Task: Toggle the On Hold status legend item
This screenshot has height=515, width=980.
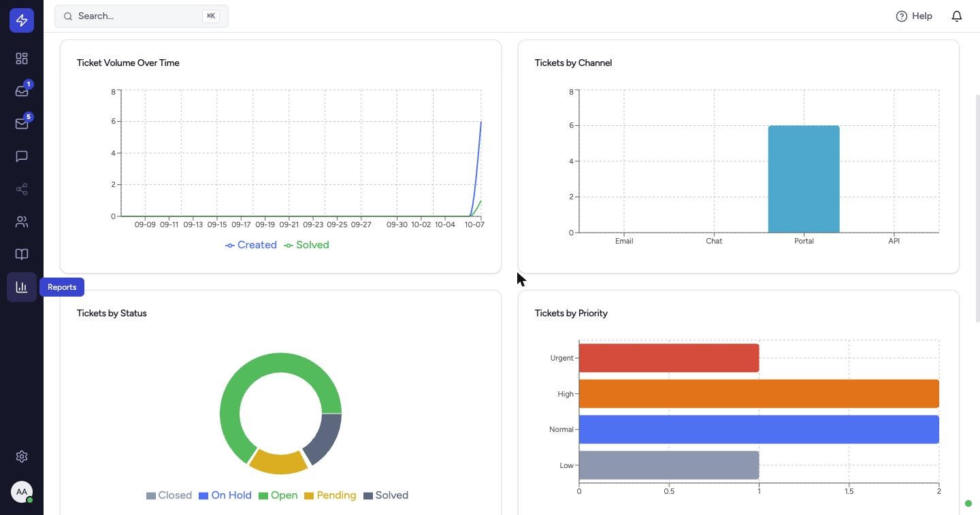Action: point(225,495)
